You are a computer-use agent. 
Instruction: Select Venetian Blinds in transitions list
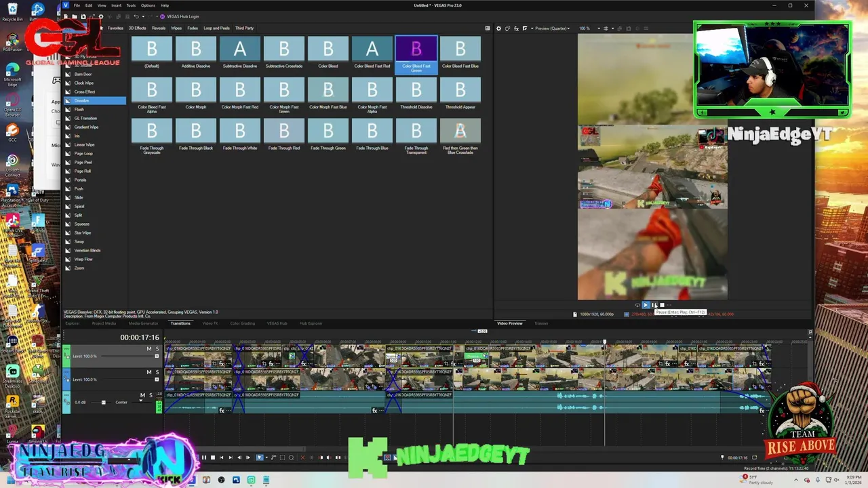pos(87,250)
